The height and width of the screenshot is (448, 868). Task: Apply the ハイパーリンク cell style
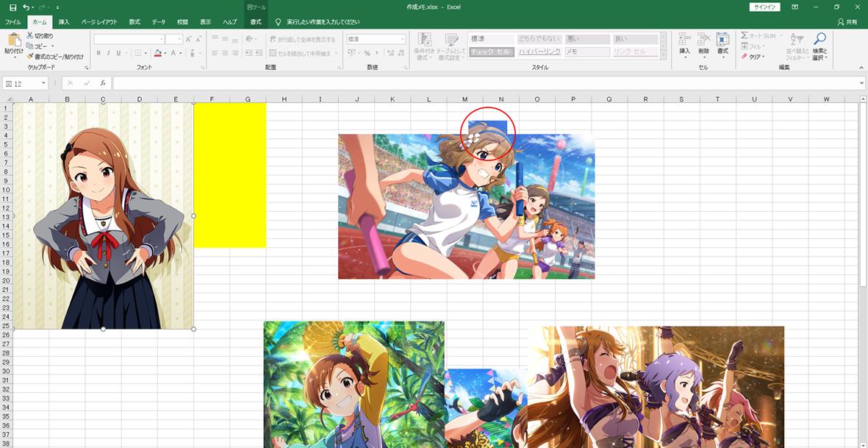(x=539, y=51)
